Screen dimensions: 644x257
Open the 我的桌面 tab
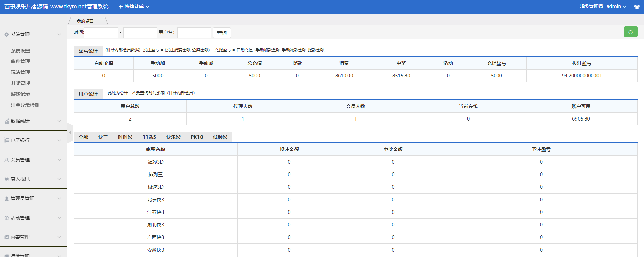(85, 21)
